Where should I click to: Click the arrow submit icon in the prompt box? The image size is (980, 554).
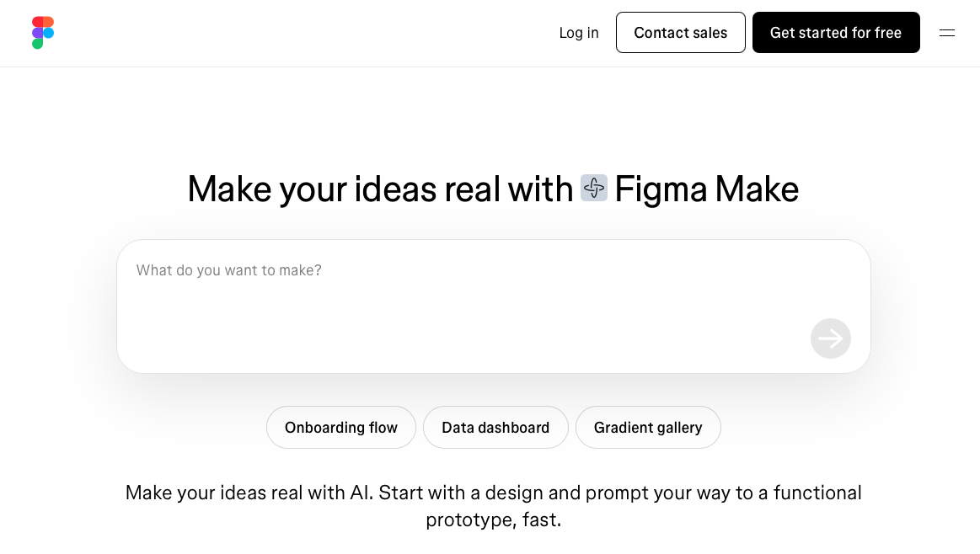click(831, 338)
